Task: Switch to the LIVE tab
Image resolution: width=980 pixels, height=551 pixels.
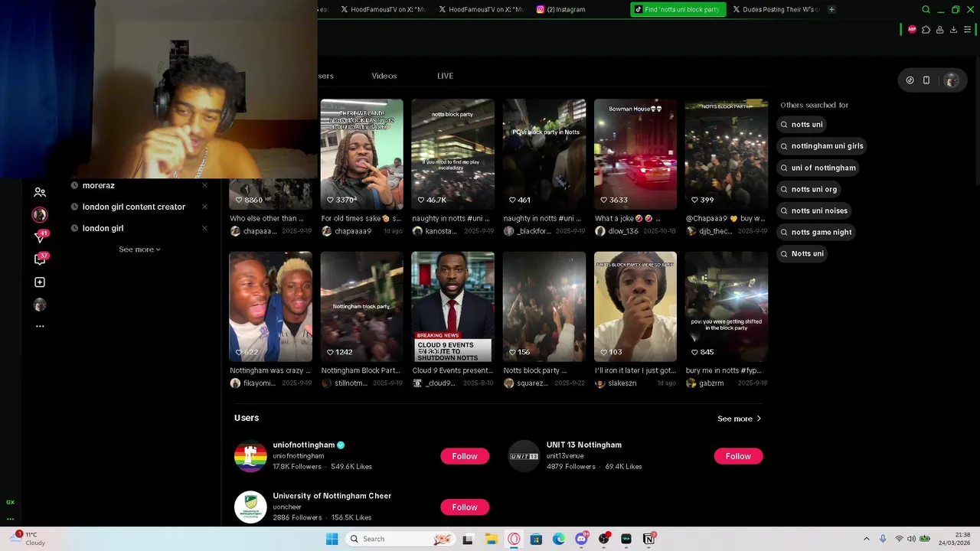Action: point(445,76)
